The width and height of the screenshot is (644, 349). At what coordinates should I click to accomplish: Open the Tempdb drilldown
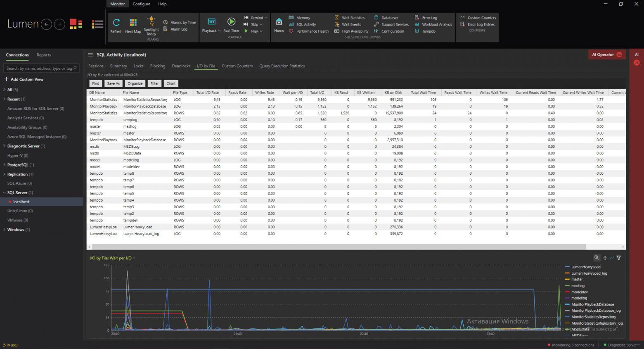tap(425, 31)
